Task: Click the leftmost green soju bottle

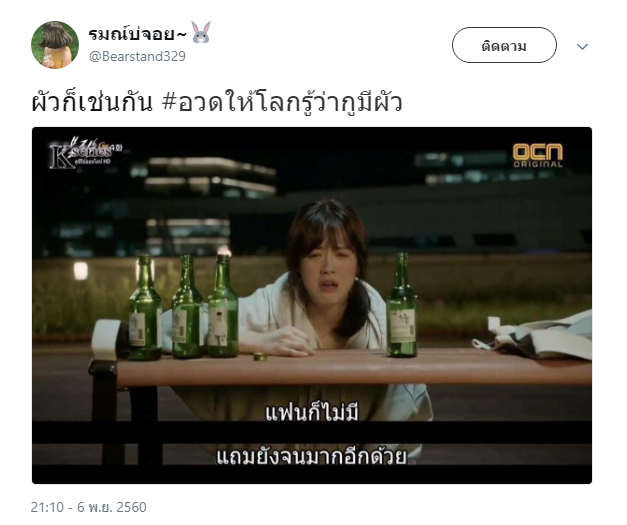Action: point(145,307)
